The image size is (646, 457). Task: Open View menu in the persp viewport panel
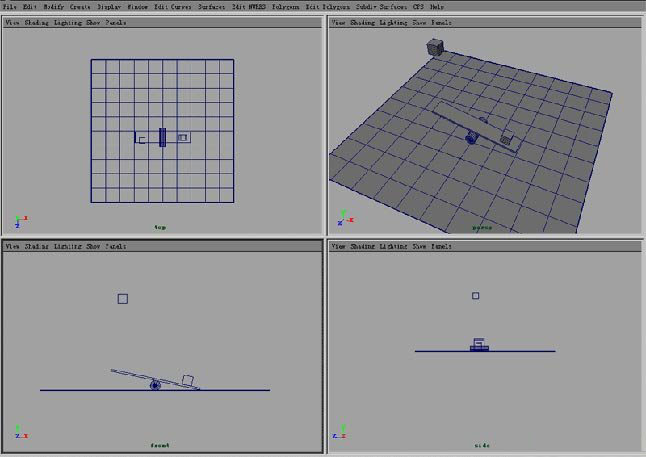[x=338, y=23]
